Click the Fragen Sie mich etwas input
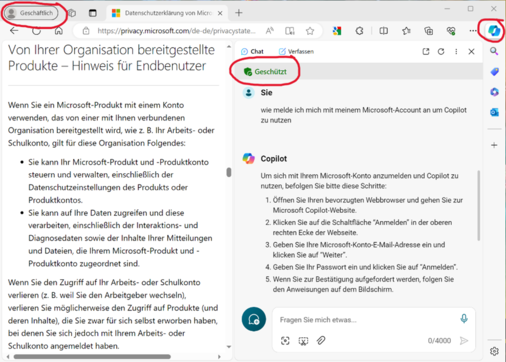 coord(367,320)
